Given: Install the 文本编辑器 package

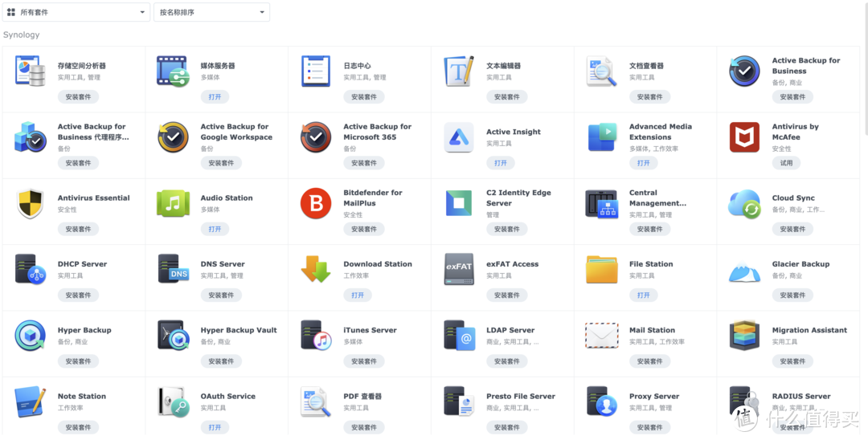Looking at the screenshot, I should tap(506, 96).
